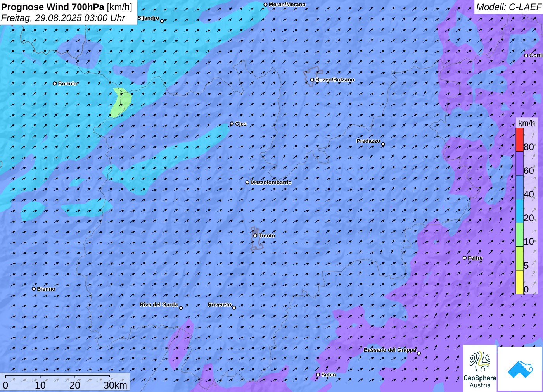Viewport: 543px width, 392px height.
Task: Click the purple 60 km/h legend color
Action: click(x=519, y=163)
